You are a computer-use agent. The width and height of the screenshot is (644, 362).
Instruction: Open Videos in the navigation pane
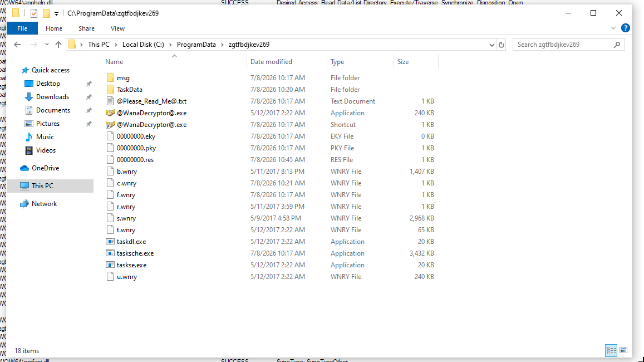[46, 150]
